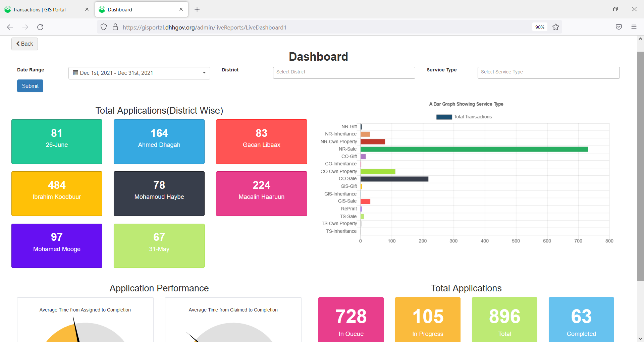Click the Gacan Libaax district card
Image resolution: width=644 pixels, height=342 pixels.
(262, 141)
